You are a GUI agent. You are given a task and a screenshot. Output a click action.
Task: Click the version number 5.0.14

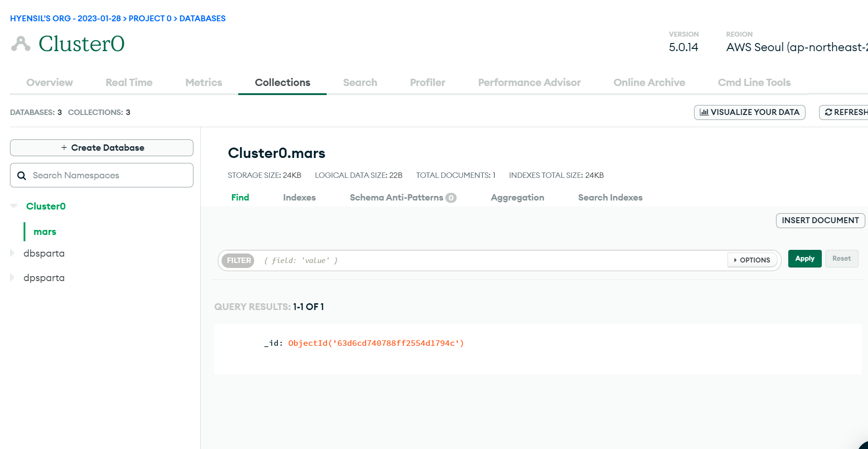click(684, 47)
